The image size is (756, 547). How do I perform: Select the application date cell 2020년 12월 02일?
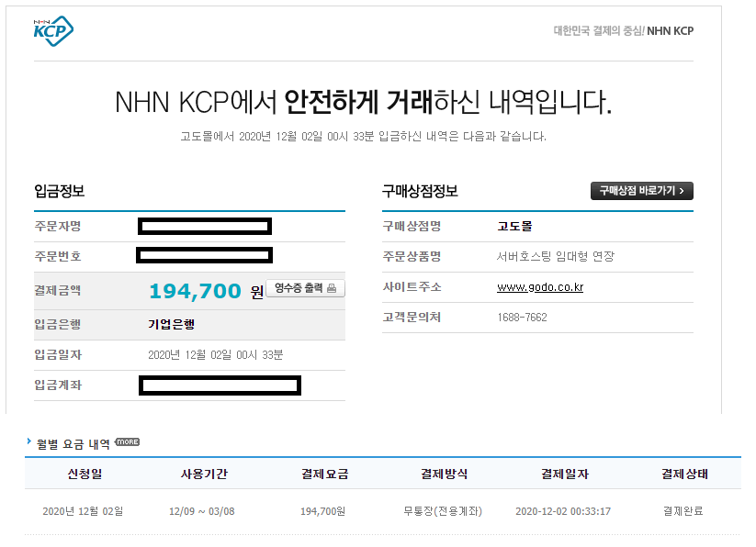83,511
